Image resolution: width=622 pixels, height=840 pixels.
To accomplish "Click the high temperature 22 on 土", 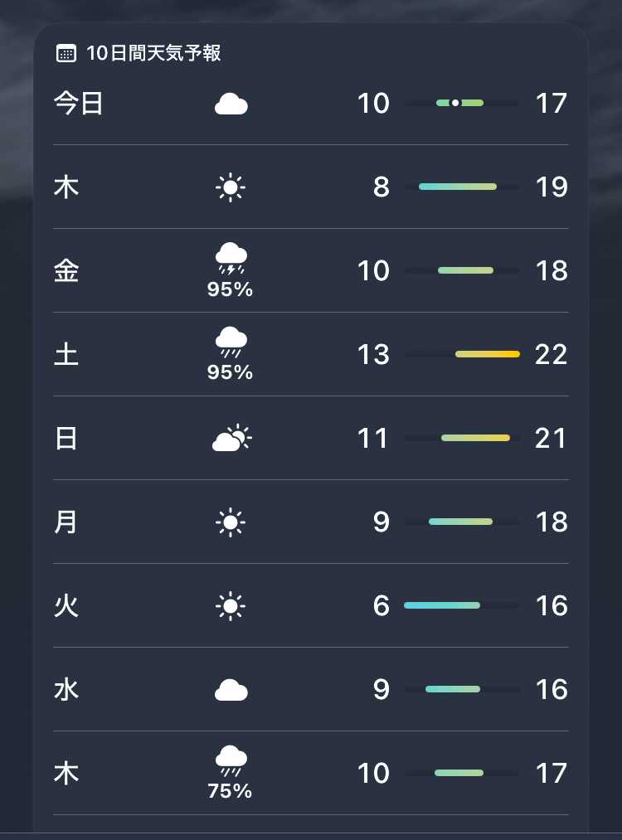I will pos(551,354).
